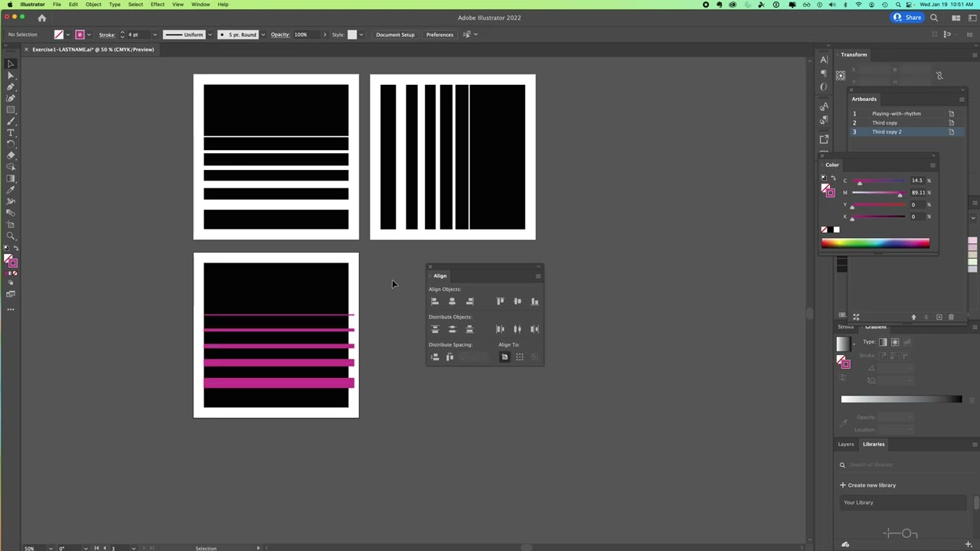
Task: Choose the Zoom tool in toolbar
Action: (11, 236)
